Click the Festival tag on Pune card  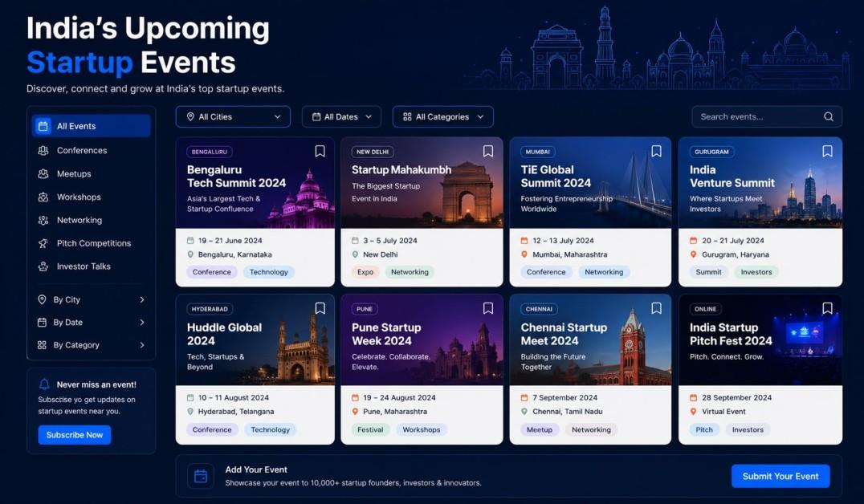[x=370, y=429]
